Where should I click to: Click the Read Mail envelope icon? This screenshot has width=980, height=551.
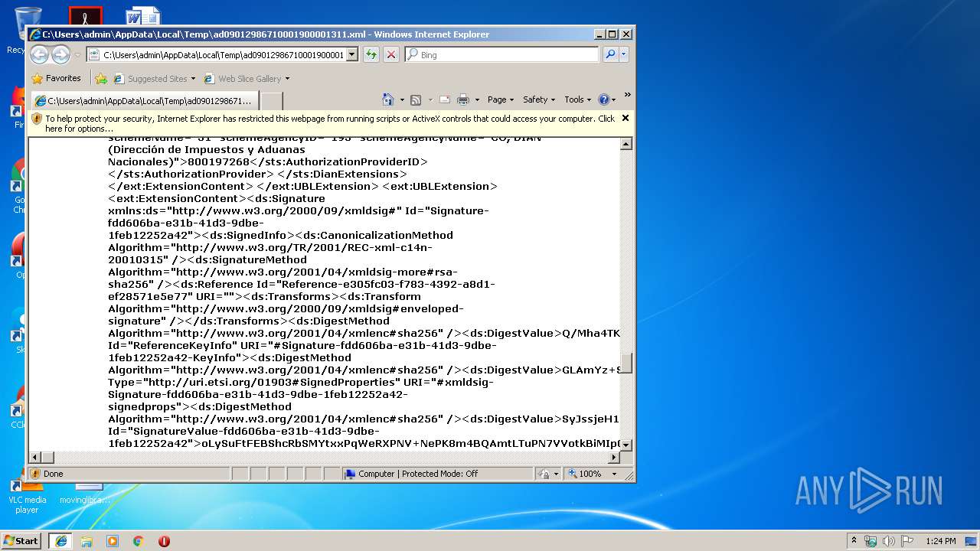(x=444, y=99)
